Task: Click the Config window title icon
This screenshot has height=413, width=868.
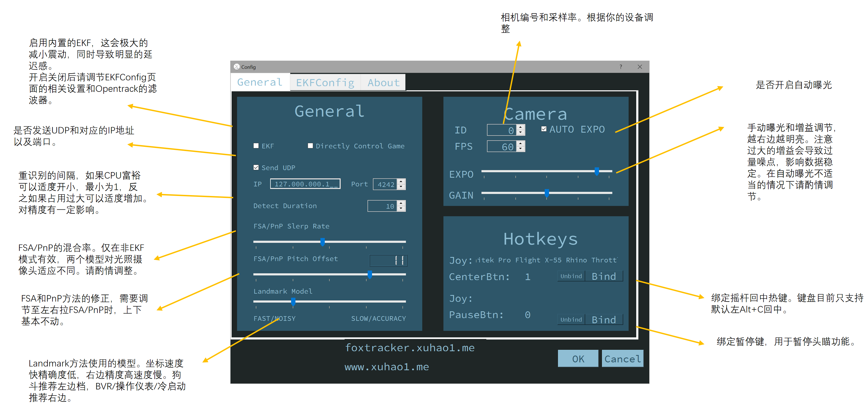Action: (236, 67)
